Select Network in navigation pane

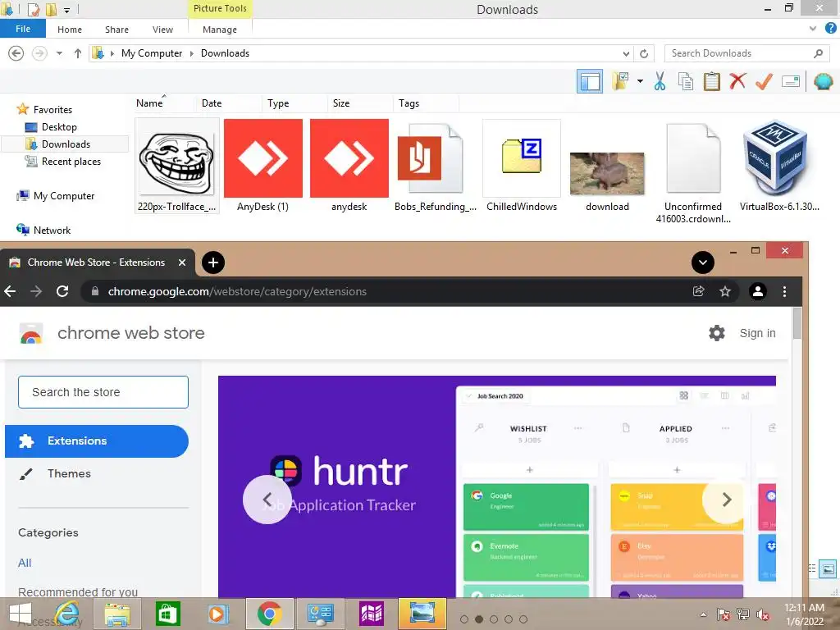click(52, 230)
